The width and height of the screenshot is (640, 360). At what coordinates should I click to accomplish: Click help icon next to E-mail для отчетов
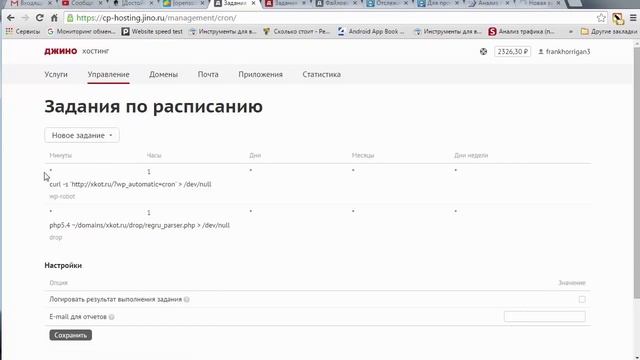(111, 317)
